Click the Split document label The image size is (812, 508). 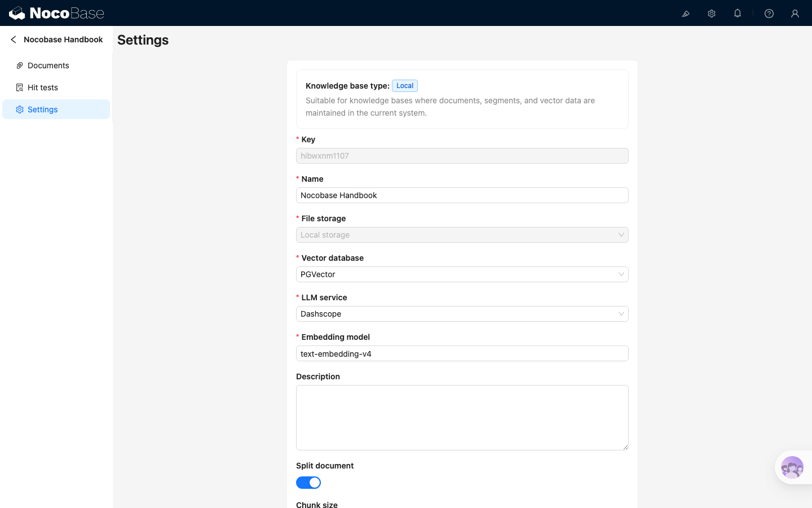pyautogui.click(x=325, y=466)
